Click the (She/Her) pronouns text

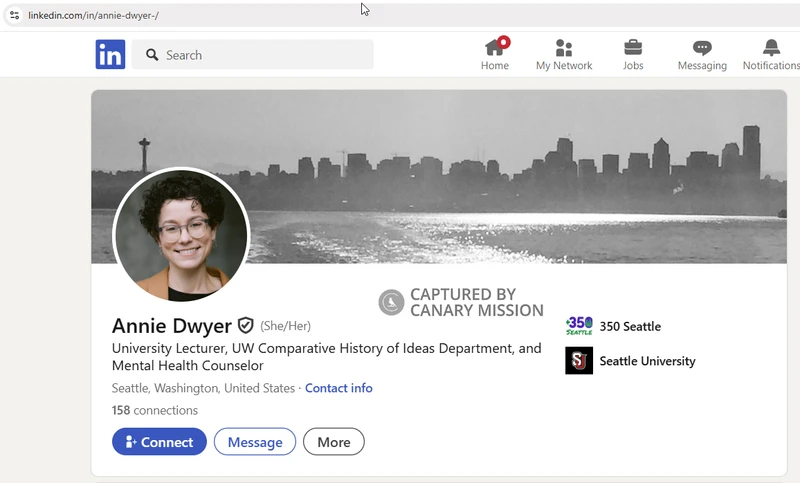[x=285, y=326]
